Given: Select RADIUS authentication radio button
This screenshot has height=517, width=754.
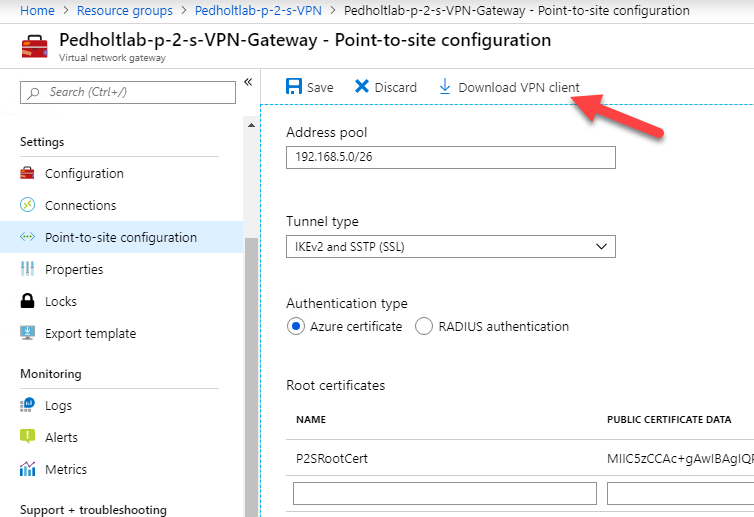Looking at the screenshot, I should point(424,326).
